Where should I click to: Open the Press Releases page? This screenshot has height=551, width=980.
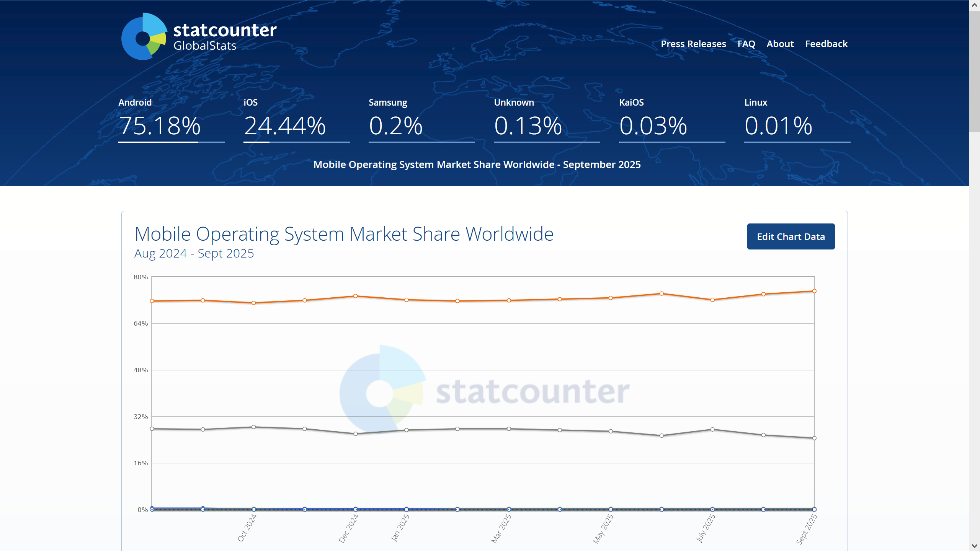point(693,44)
